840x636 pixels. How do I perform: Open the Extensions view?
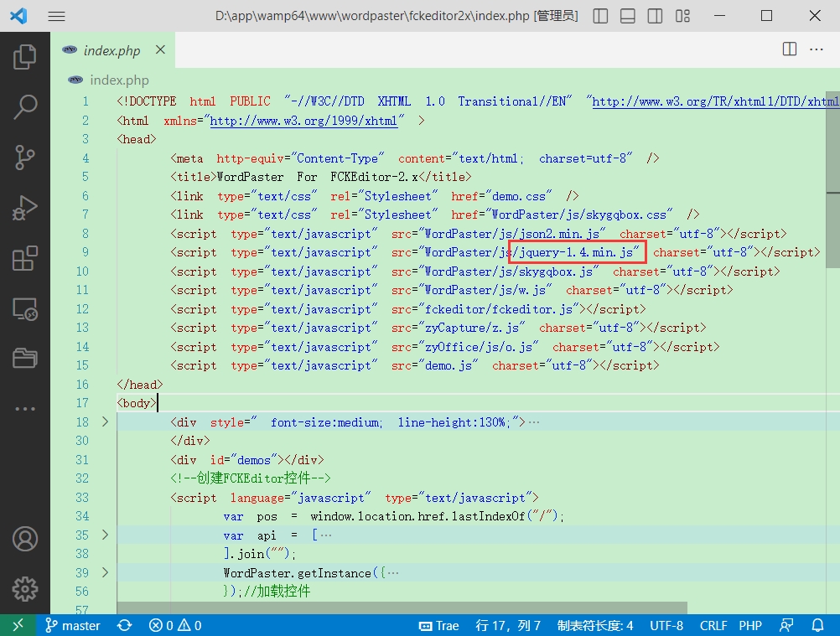click(x=25, y=259)
